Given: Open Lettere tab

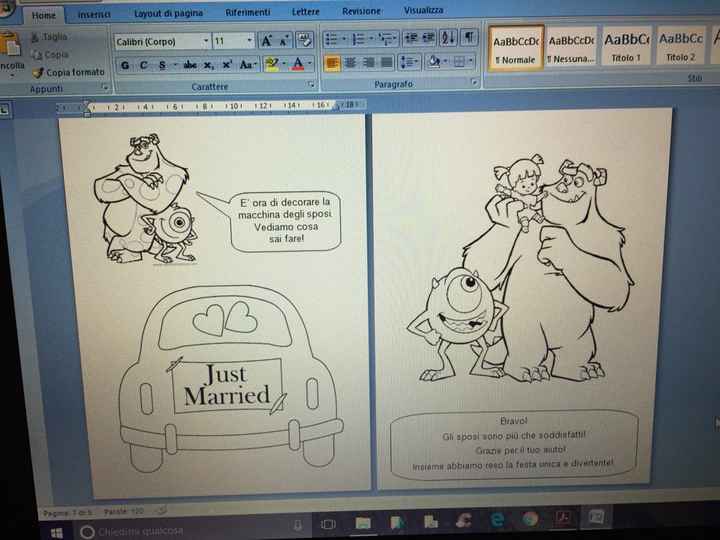Looking at the screenshot, I should 305,11.
